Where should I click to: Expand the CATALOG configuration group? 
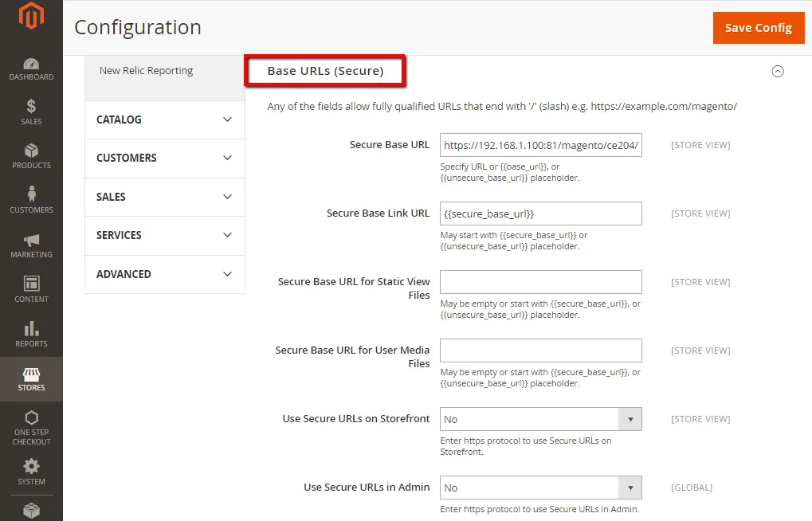[164, 119]
